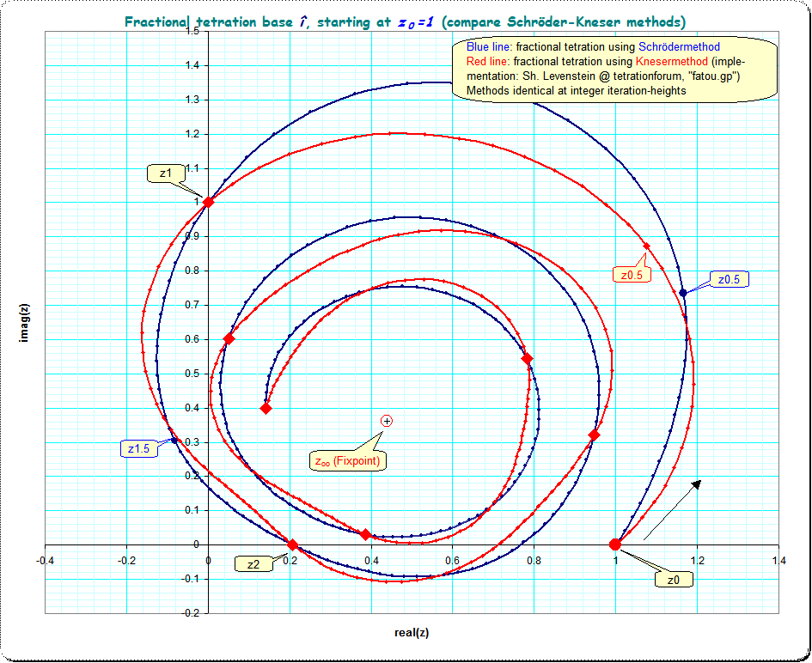Viewport: 812px width, 663px height.
Task: Click the red-bordered z0.5 callout
Action: click(x=632, y=275)
